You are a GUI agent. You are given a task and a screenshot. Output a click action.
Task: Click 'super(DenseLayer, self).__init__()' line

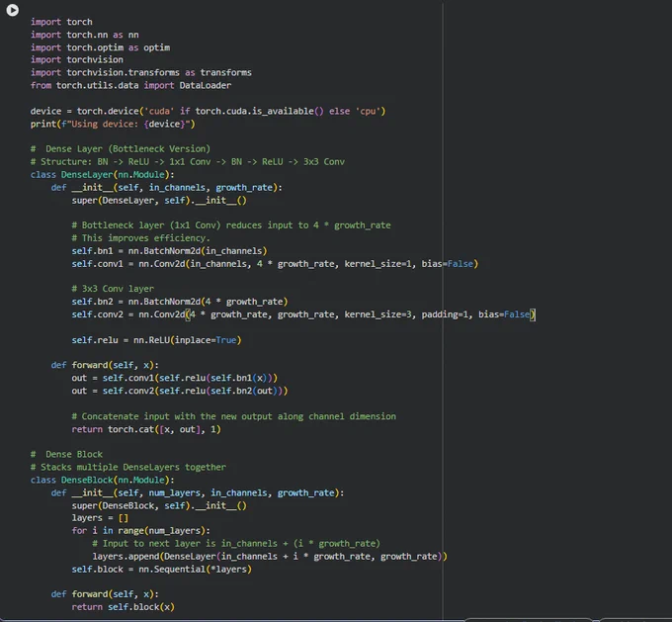(159, 201)
